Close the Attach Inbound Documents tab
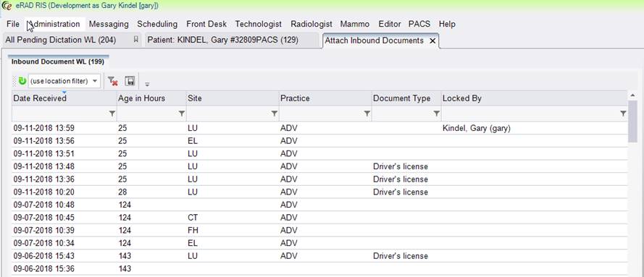644x277 pixels. [x=432, y=41]
